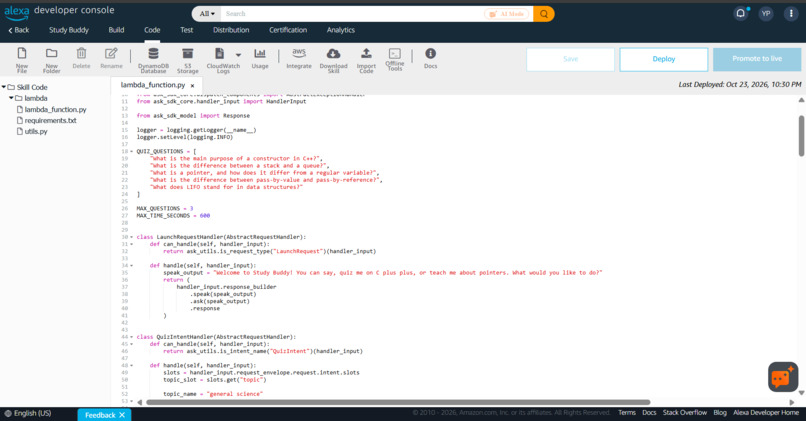Fold the handle method at line 34

coord(132,266)
